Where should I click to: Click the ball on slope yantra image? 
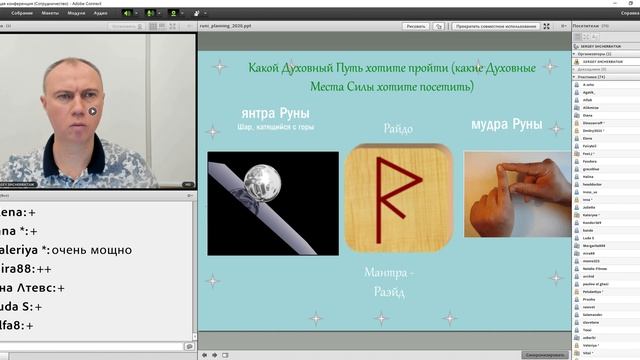(273, 204)
